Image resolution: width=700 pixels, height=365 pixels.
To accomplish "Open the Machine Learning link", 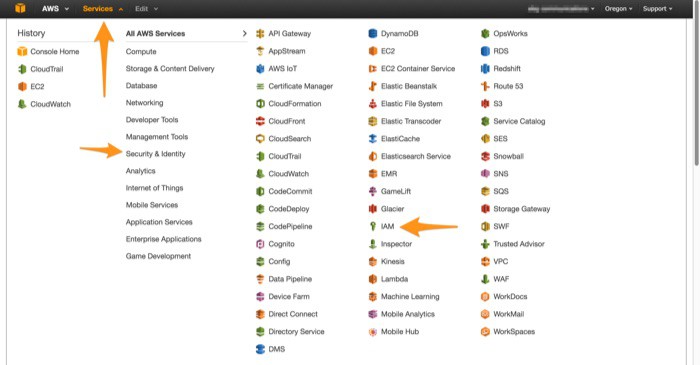I will [410, 296].
